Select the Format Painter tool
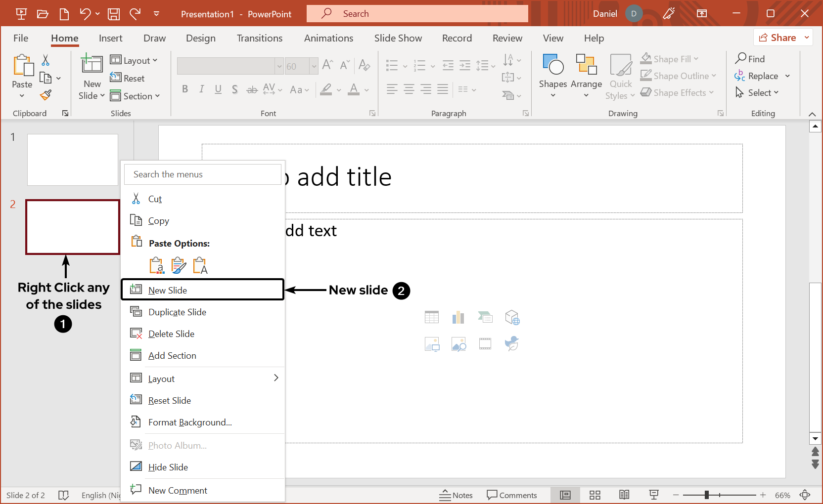Screen dimensions: 823x504 click(x=45, y=95)
